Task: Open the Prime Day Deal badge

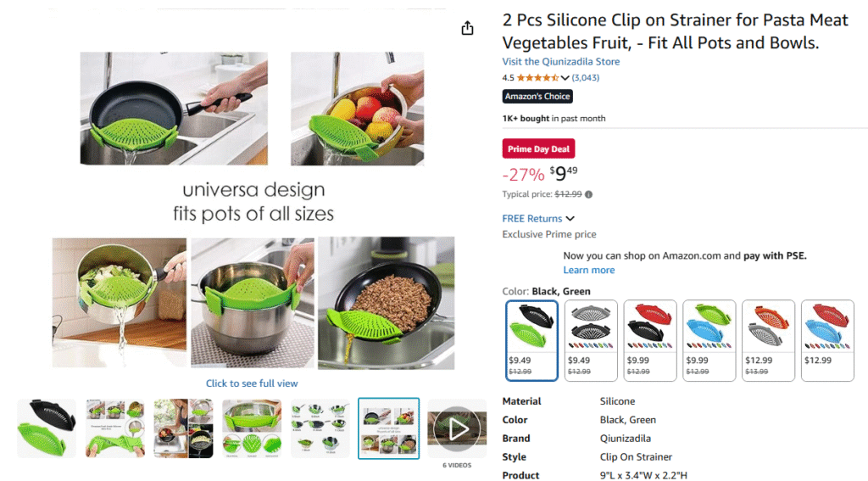Action: pos(538,148)
